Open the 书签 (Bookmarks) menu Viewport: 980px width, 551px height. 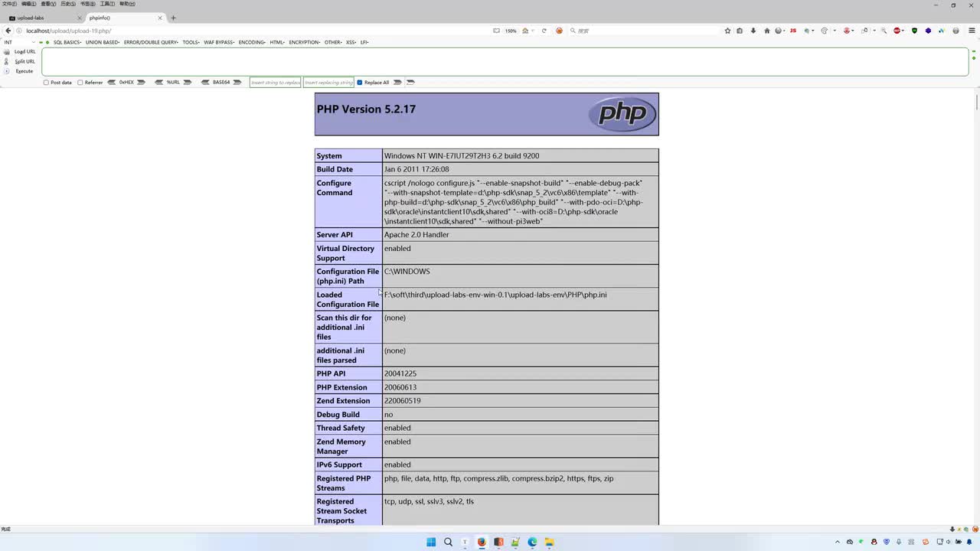click(87, 4)
